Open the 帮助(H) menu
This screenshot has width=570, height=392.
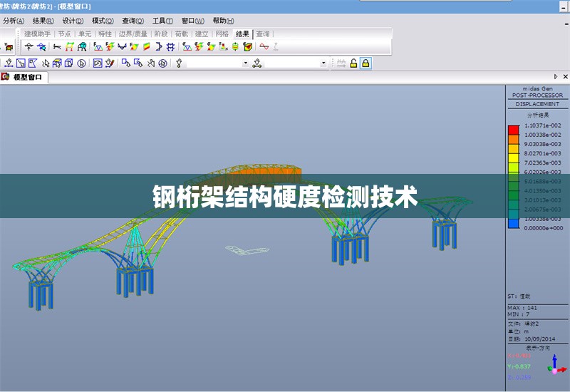point(224,21)
